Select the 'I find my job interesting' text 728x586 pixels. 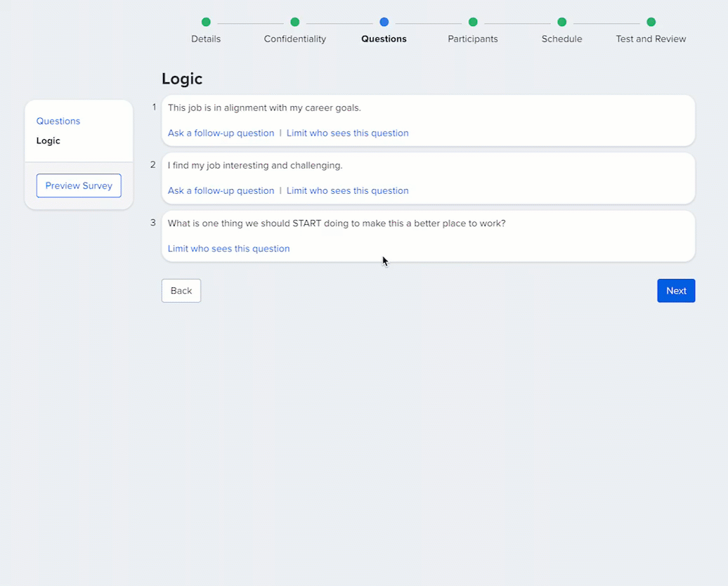(x=255, y=165)
